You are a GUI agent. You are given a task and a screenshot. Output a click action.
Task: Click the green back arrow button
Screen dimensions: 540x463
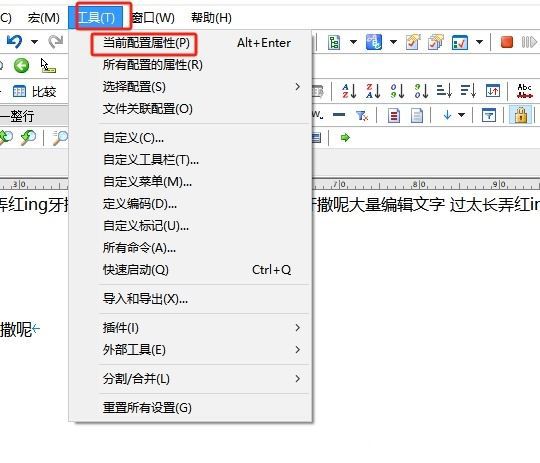(x=21, y=65)
